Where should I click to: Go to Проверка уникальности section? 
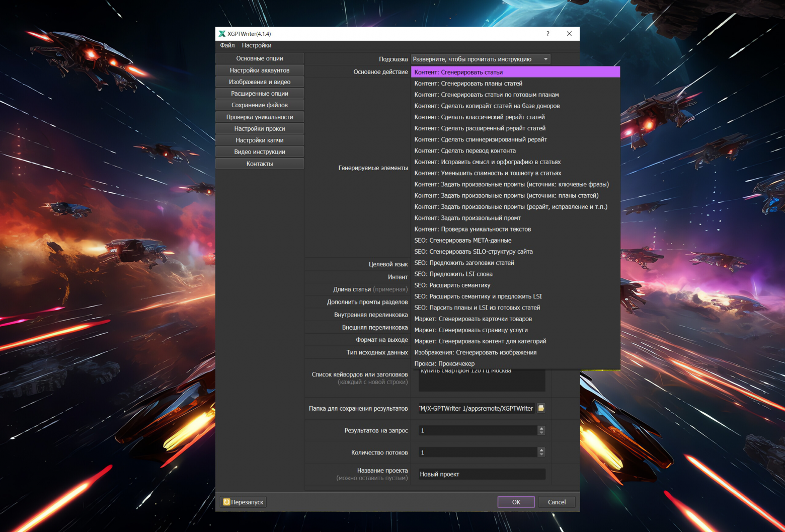[x=260, y=117]
